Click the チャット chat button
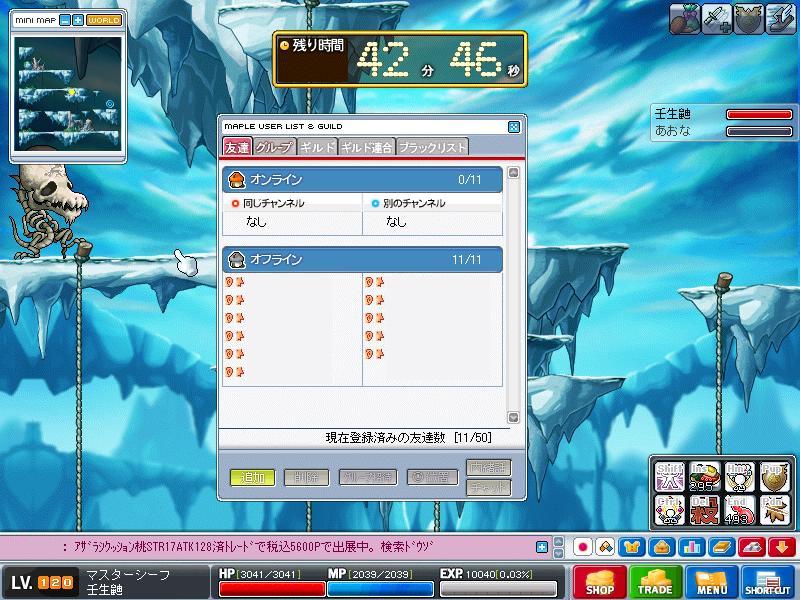This screenshot has width=800, height=600. [x=488, y=488]
